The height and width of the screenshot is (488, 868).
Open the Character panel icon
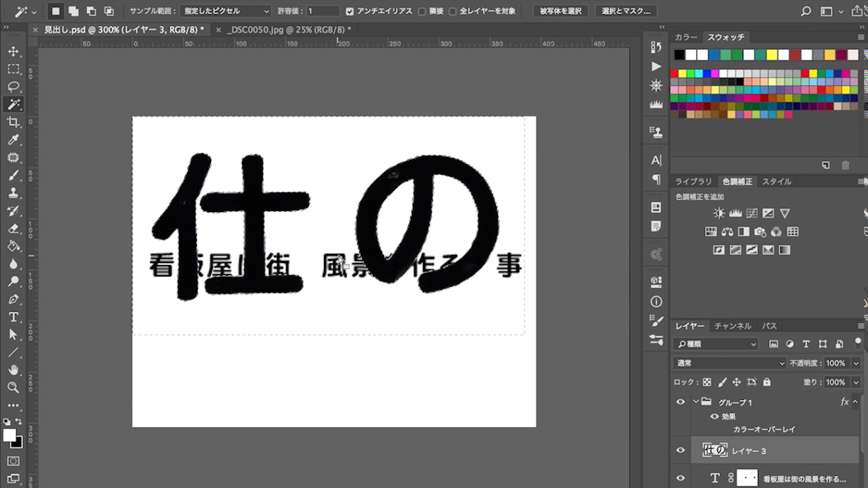pos(656,161)
